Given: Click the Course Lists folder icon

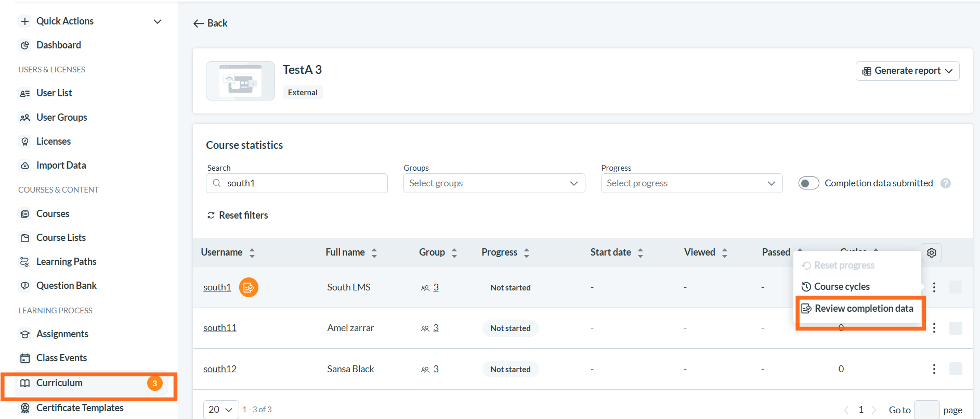Looking at the screenshot, I should [24, 238].
